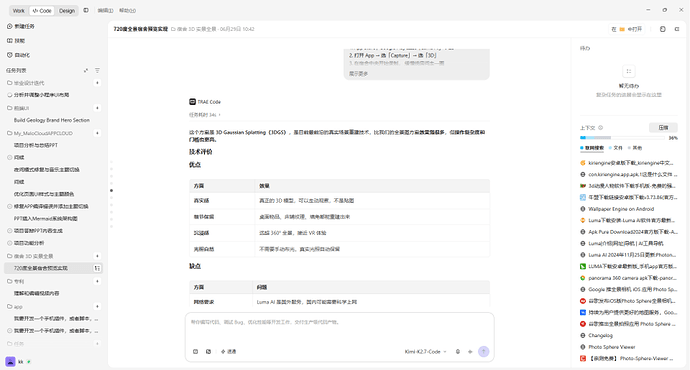
Task: Switch to the Design mode tab
Action: pyautogui.click(x=67, y=11)
